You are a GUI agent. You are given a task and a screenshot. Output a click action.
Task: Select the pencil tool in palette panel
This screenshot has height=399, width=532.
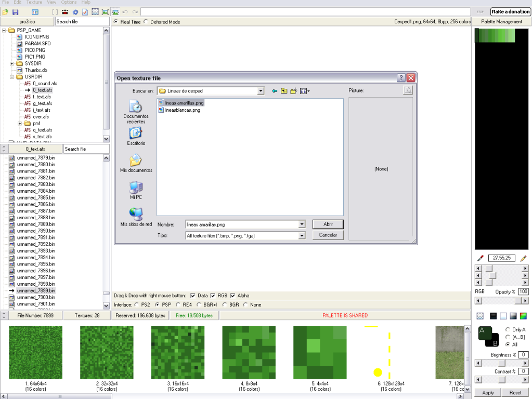click(524, 258)
